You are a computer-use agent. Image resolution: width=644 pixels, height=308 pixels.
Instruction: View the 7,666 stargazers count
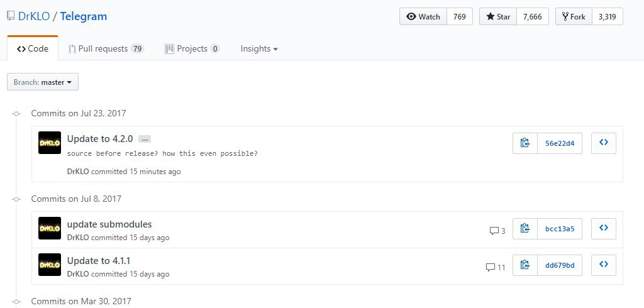coord(532,16)
